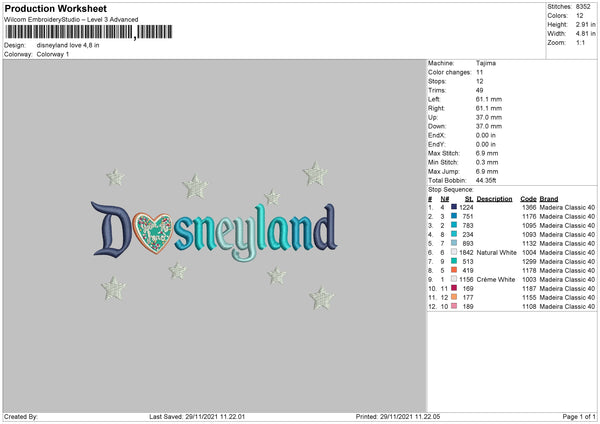Image resolution: width=600 pixels, height=424 pixels.
Task: Select the pink swatch for code 1108
Action: click(x=454, y=306)
